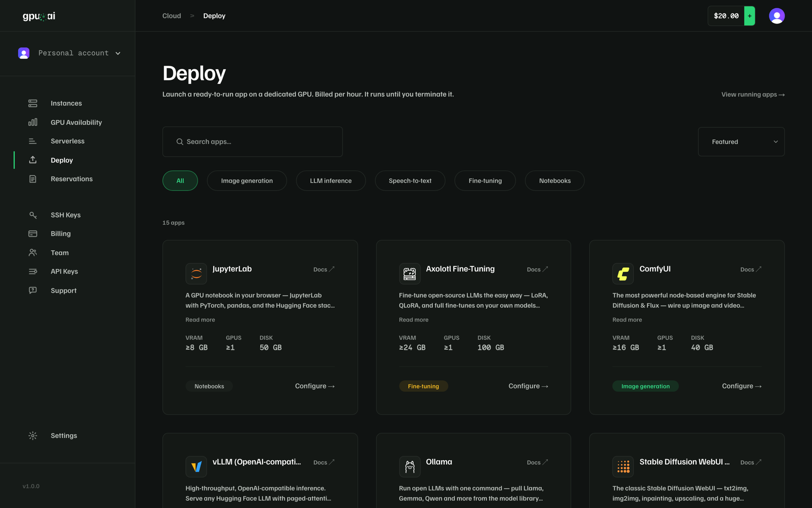The image size is (812, 508).
Task: Filter by LLM inference
Action: tap(331, 181)
